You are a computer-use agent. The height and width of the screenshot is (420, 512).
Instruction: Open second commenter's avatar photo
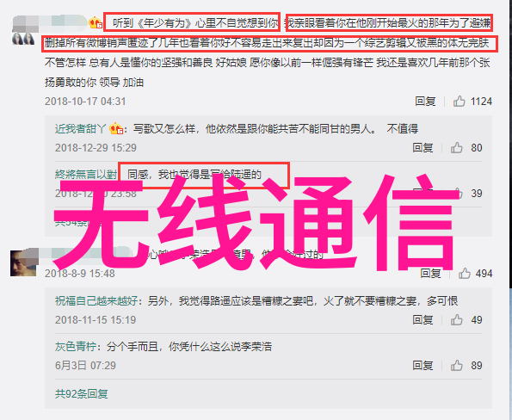coord(23,262)
